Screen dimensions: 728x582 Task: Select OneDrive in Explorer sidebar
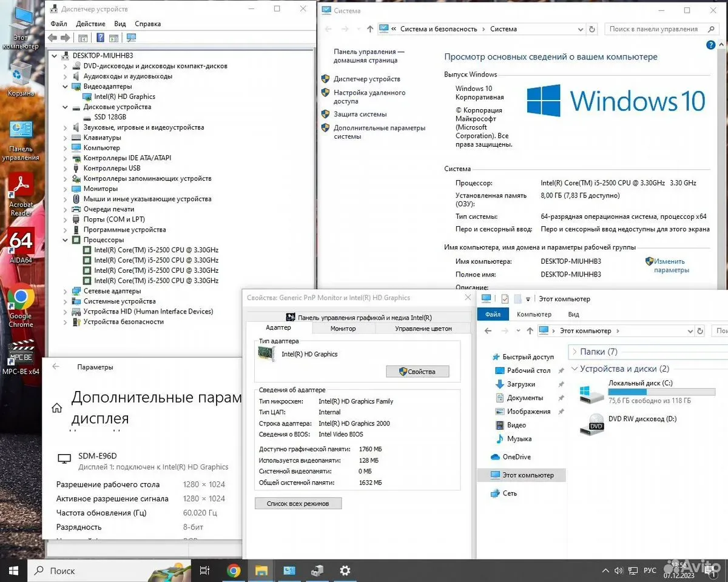click(x=516, y=457)
